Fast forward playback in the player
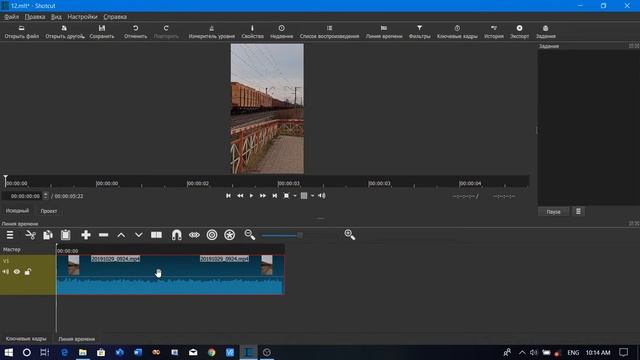The image size is (640, 360). click(263, 196)
